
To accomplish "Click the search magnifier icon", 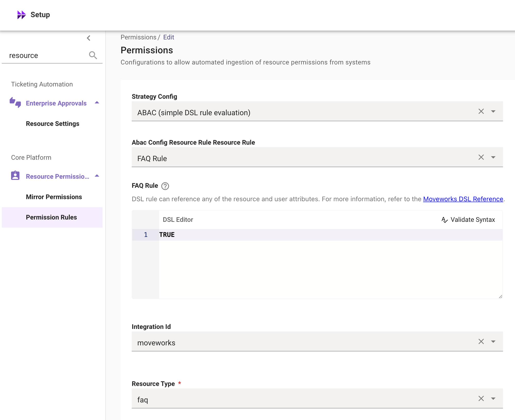I will click(x=93, y=55).
